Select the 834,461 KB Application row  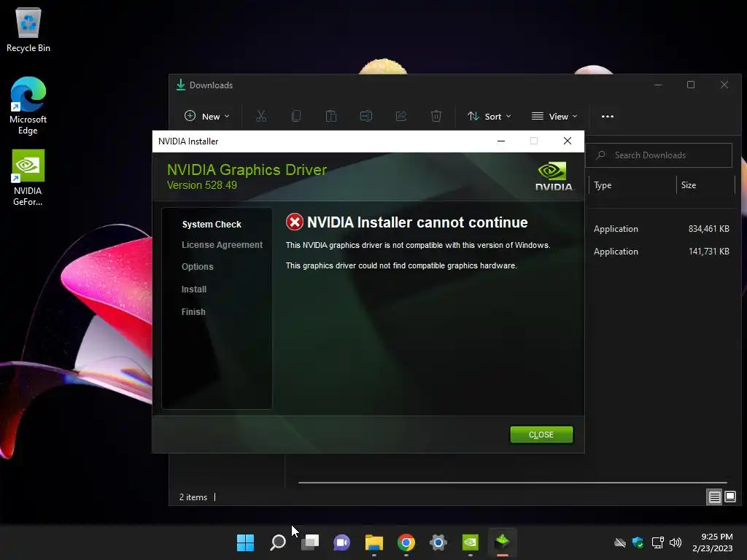pyautogui.click(x=661, y=228)
